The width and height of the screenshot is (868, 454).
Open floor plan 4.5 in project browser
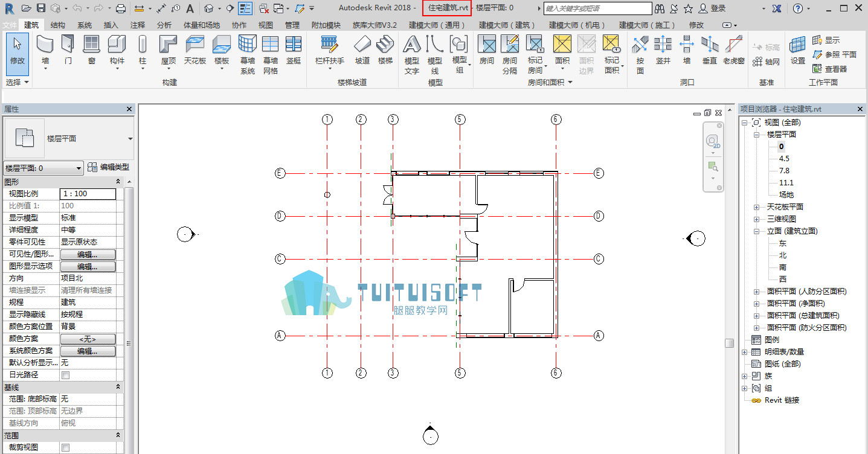coord(784,159)
